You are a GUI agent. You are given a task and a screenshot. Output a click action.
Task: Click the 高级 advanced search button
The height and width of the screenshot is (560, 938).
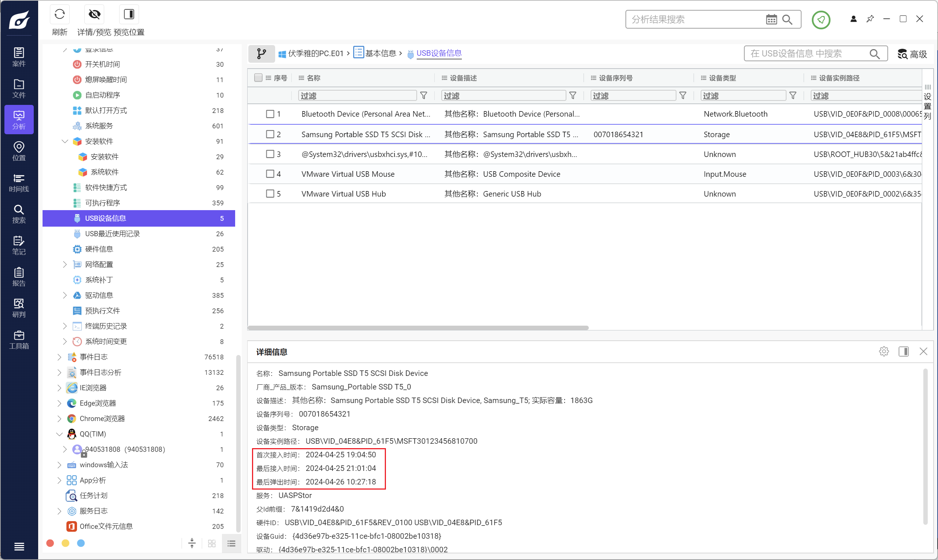coord(912,54)
